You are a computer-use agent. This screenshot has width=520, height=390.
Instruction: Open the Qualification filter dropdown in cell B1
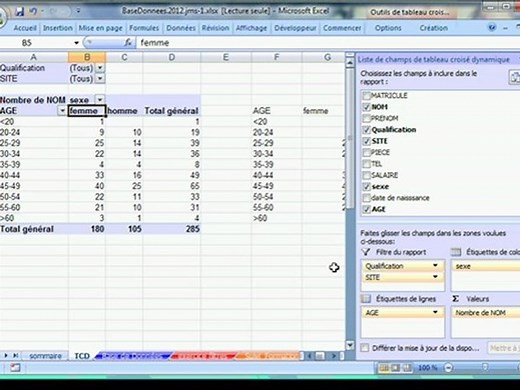tap(100, 68)
